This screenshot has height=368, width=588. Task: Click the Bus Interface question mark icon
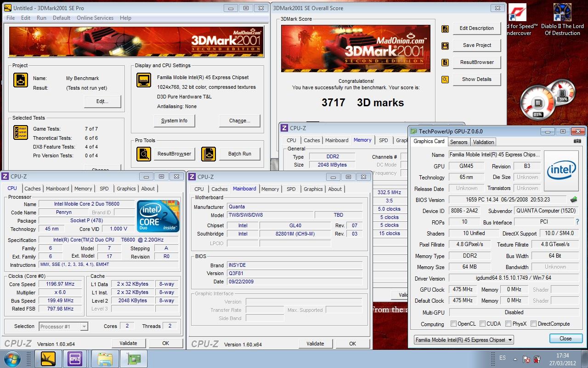pos(577,222)
